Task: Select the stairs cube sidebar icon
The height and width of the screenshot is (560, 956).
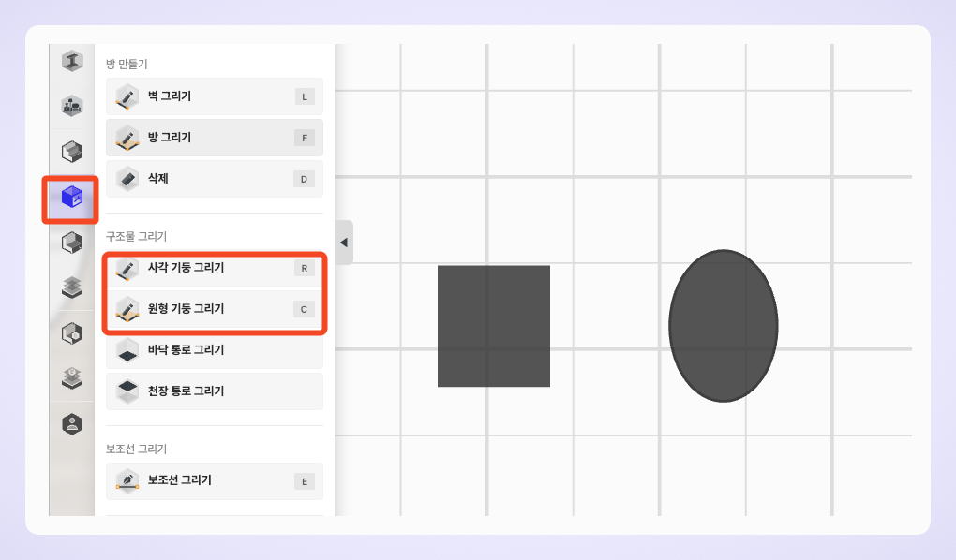Action: click(x=72, y=150)
